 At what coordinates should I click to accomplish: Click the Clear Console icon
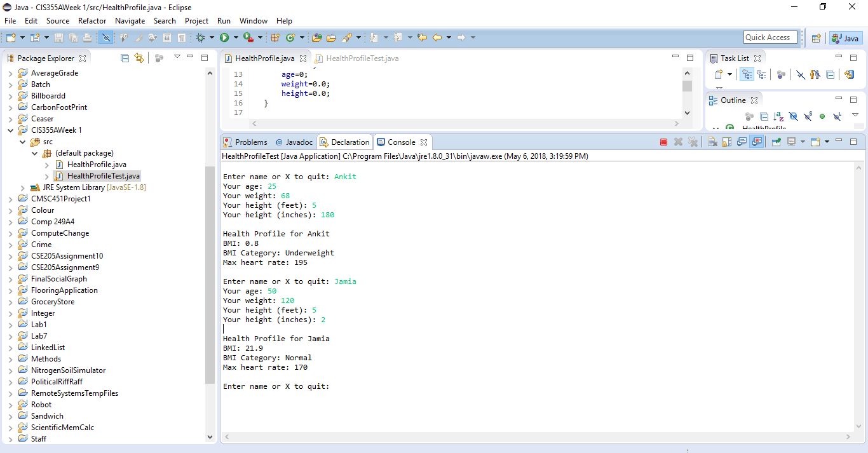712,142
